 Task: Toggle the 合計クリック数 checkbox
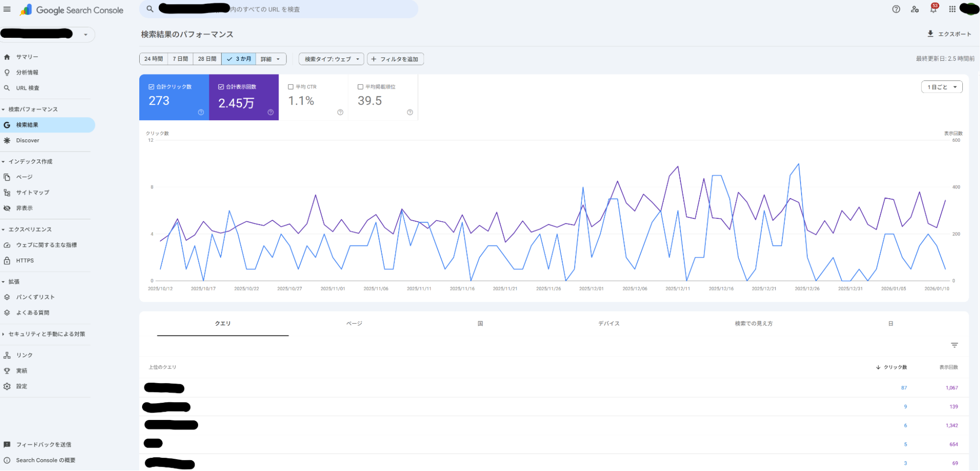pos(151,87)
